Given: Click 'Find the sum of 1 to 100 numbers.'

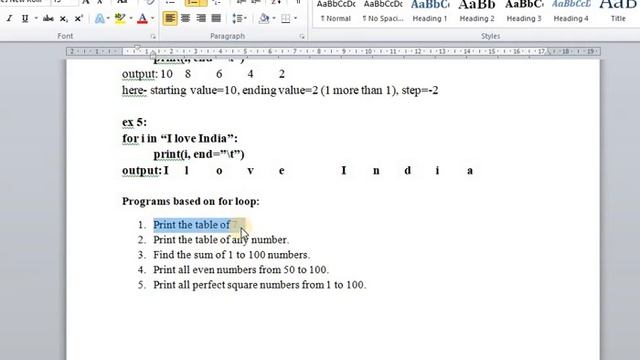Looking at the screenshot, I should 231,255.
